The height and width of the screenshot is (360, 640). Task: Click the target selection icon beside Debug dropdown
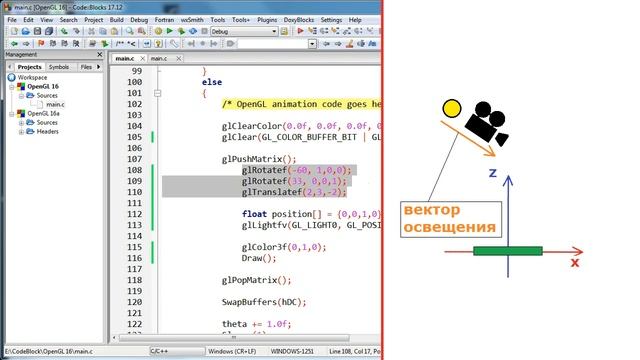pyautogui.click(x=284, y=31)
